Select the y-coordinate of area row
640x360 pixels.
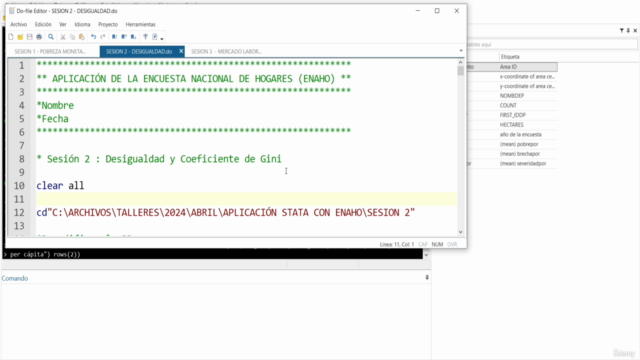pos(512,86)
